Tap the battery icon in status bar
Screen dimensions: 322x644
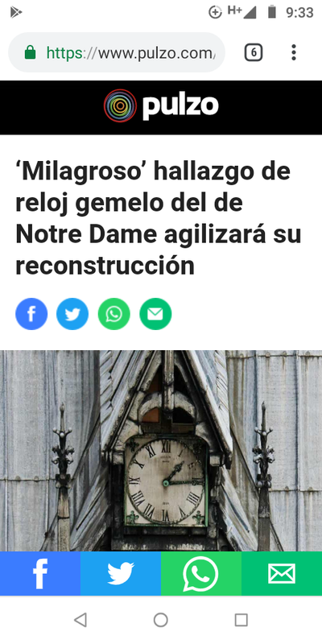(x=272, y=12)
